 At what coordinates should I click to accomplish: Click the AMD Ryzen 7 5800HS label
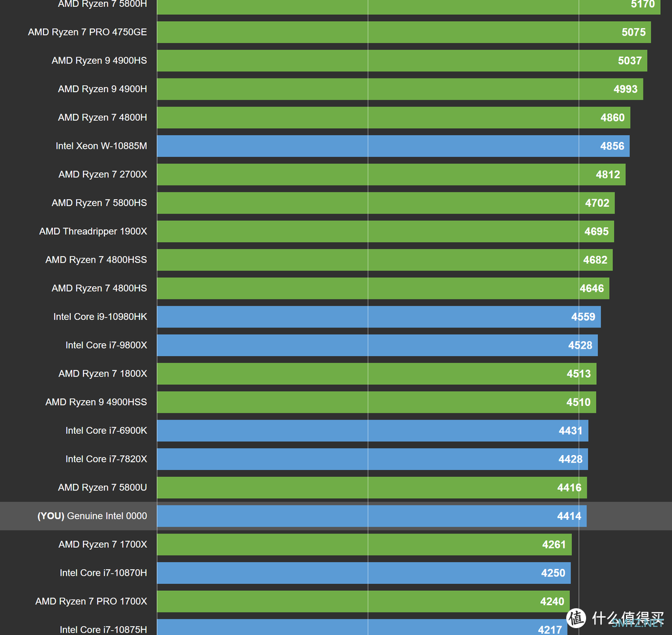pos(99,203)
